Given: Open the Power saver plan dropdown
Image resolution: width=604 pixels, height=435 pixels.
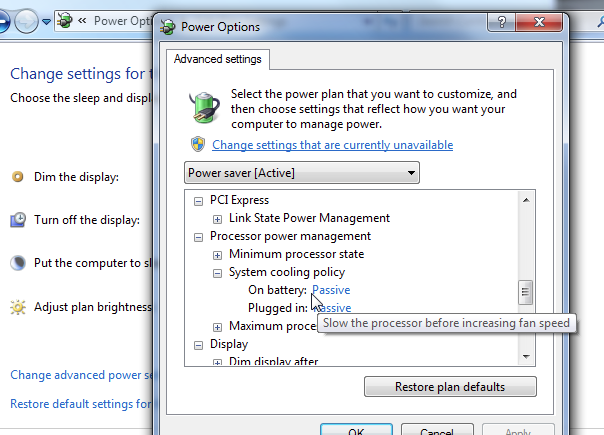Looking at the screenshot, I should [302, 173].
